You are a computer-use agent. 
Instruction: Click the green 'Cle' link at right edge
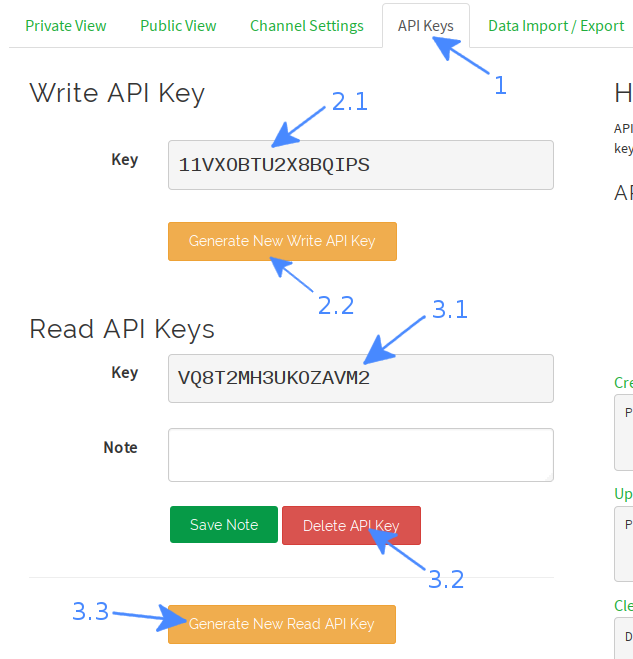click(x=623, y=606)
